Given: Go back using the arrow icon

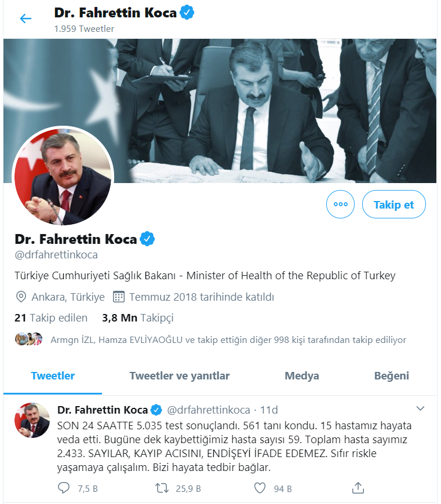Looking at the screenshot, I should (25, 19).
